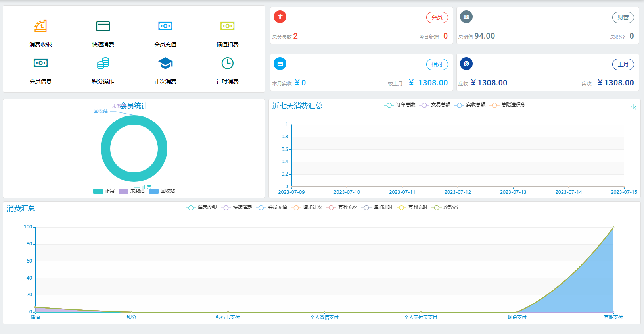The height and width of the screenshot is (334, 644).
Task: Click the 储值 data point on chart
Action: [35, 307]
